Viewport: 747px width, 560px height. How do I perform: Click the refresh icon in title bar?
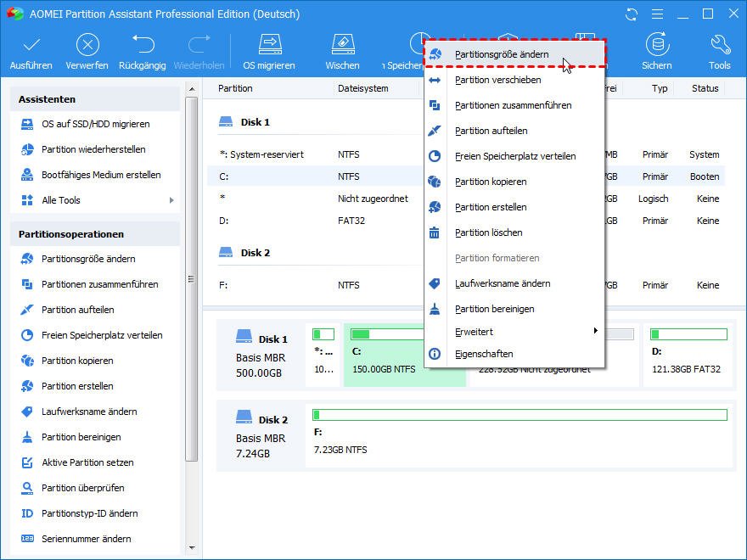click(632, 14)
